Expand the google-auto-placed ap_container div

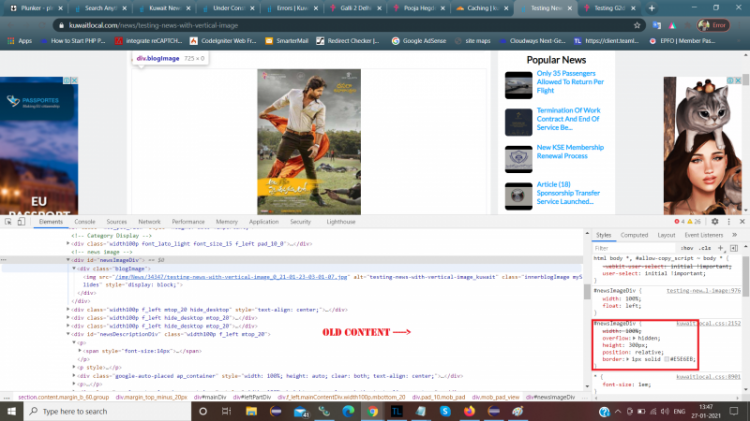coord(74,376)
